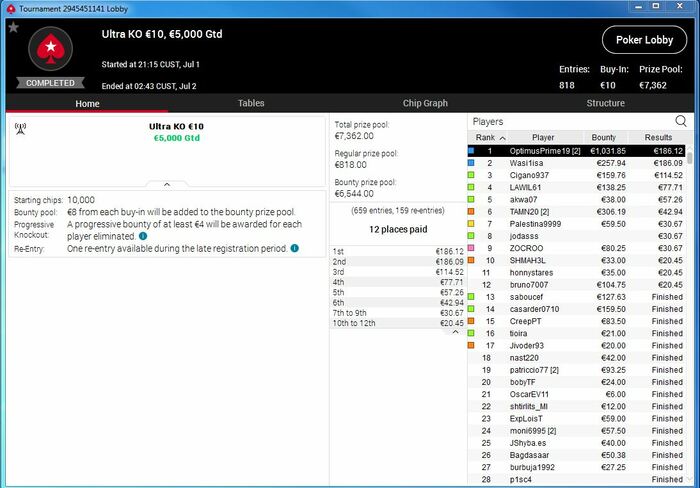Open info icon next to Progressive Knockout text
This screenshot has height=488, width=700.
(x=143, y=236)
